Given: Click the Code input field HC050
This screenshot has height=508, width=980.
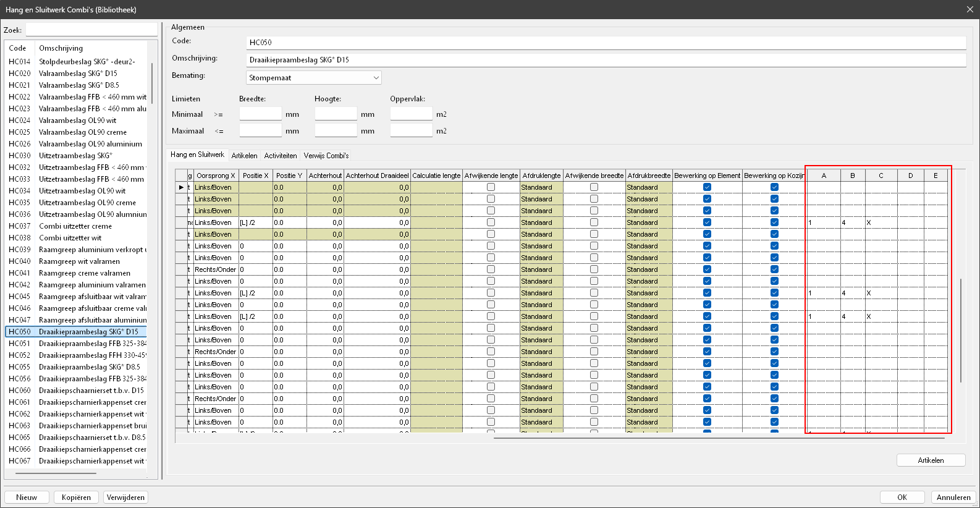Looking at the screenshot, I should (x=606, y=43).
